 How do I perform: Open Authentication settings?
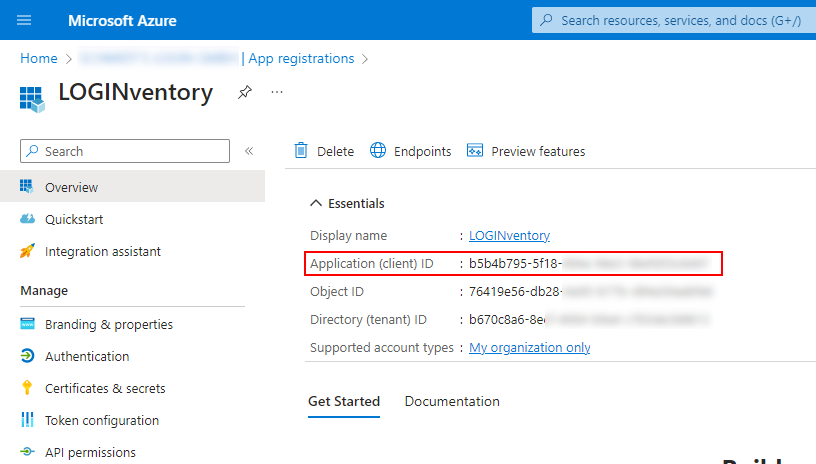87,356
